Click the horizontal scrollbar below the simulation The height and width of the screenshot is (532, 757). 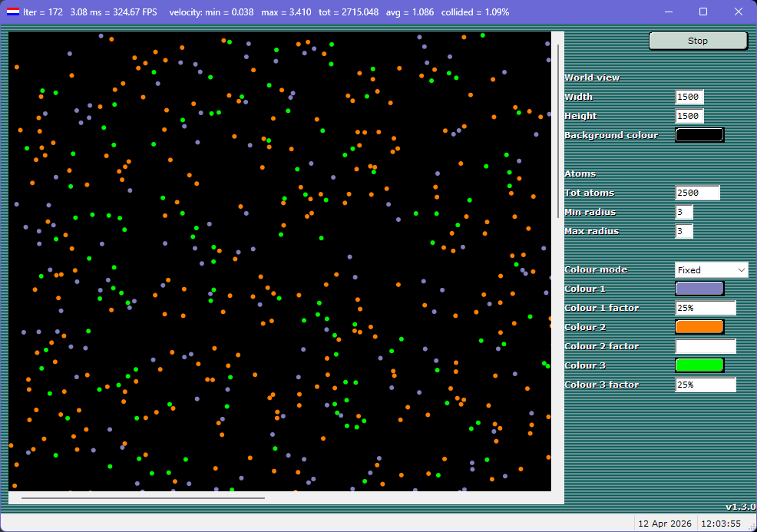(143, 498)
